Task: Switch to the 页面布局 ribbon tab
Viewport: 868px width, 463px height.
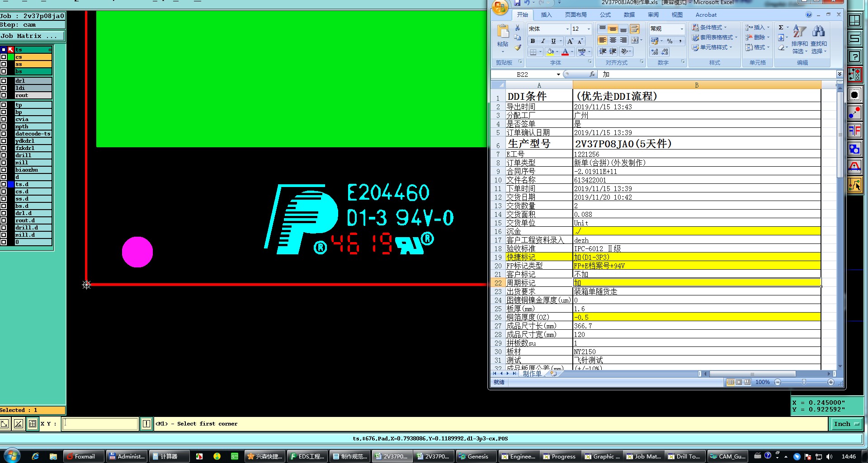Action: tap(576, 15)
